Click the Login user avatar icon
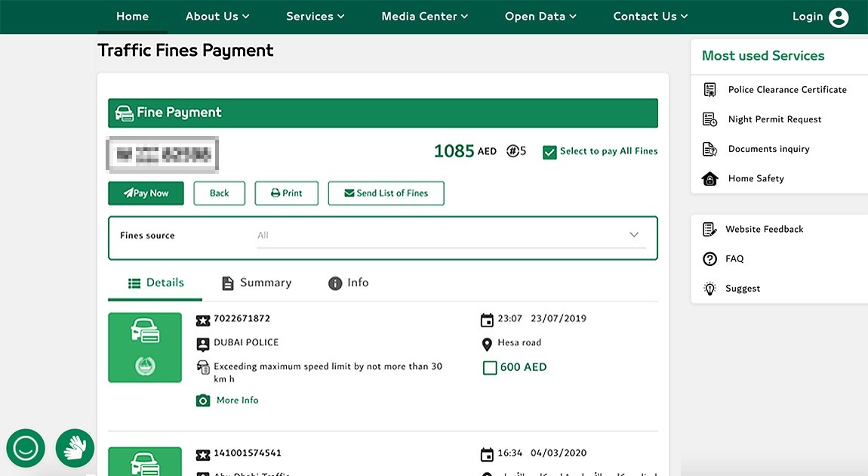This screenshot has width=868, height=476. [839, 17]
